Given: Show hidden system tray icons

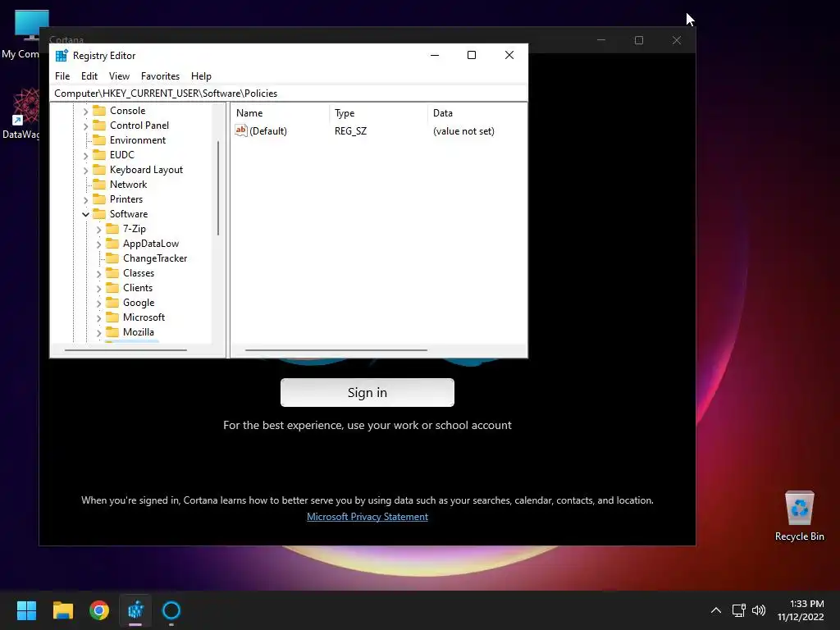Looking at the screenshot, I should pos(715,610).
